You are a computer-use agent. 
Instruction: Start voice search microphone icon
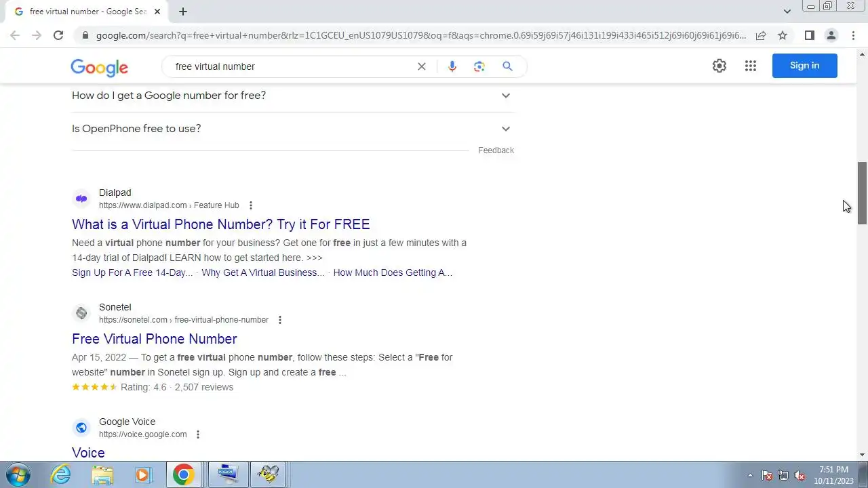coord(452,66)
